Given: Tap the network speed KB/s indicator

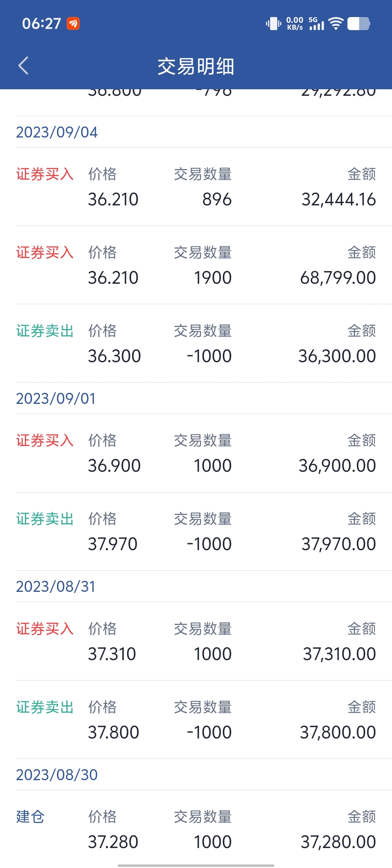Looking at the screenshot, I should tap(295, 24).
